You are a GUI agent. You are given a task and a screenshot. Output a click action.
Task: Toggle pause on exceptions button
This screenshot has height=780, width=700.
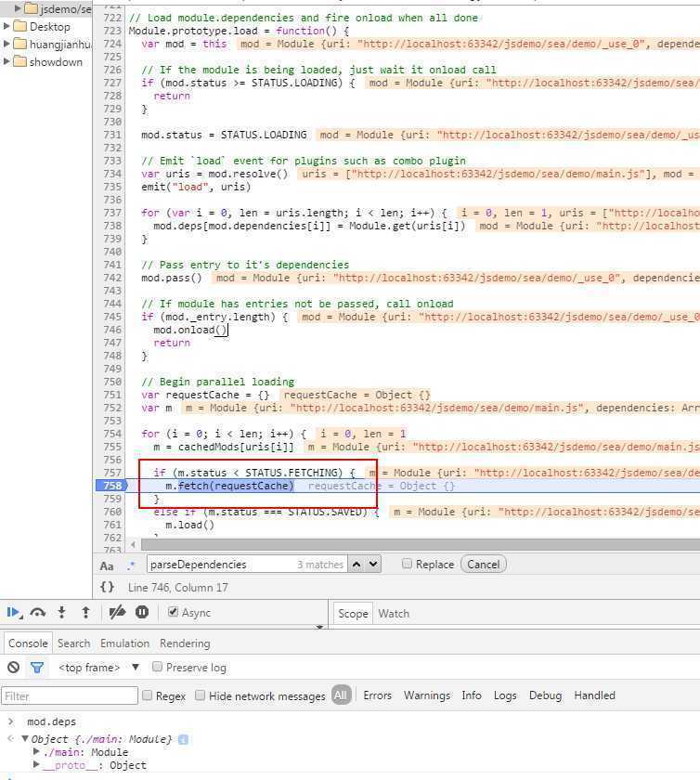[142, 612]
